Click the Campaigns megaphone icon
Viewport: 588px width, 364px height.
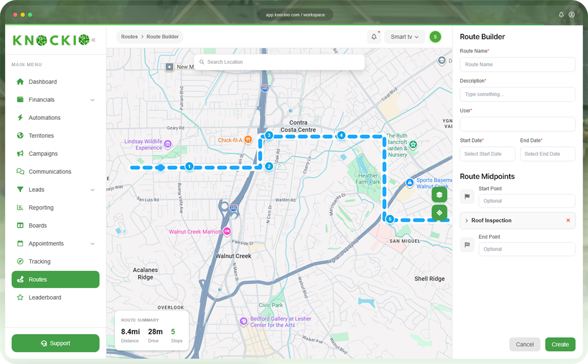coord(20,153)
